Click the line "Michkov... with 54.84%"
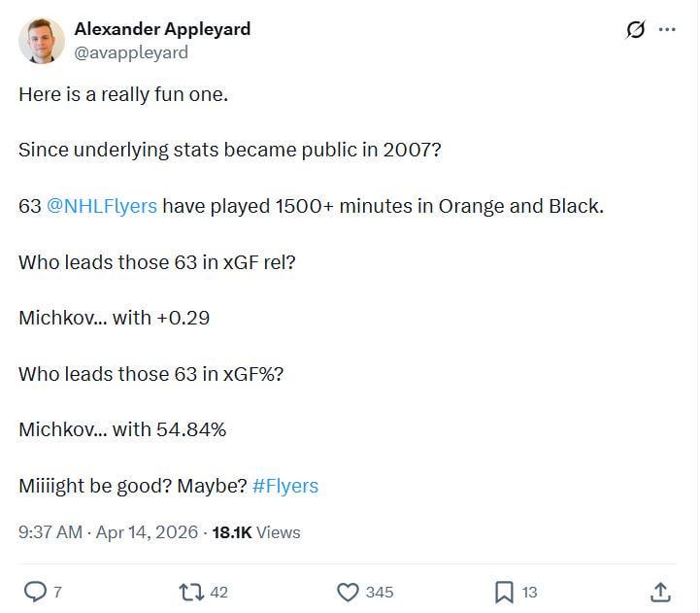700x613 pixels. [x=122, y=429]
